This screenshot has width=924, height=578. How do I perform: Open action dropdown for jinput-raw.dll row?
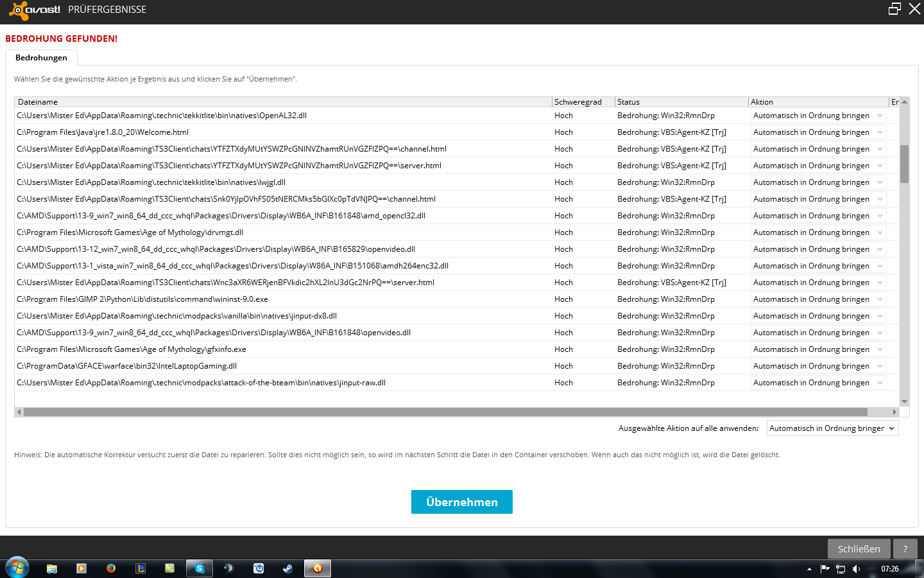[818, 383]
